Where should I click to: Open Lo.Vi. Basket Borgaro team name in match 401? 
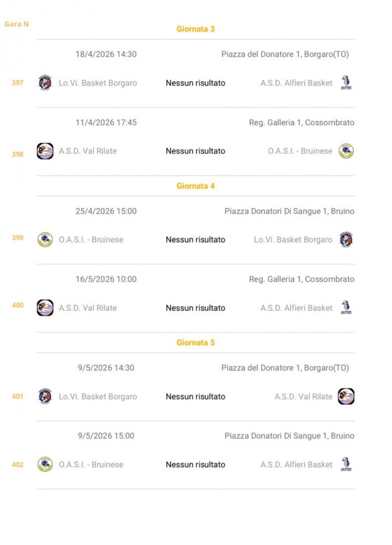click(x=98, y=397)
